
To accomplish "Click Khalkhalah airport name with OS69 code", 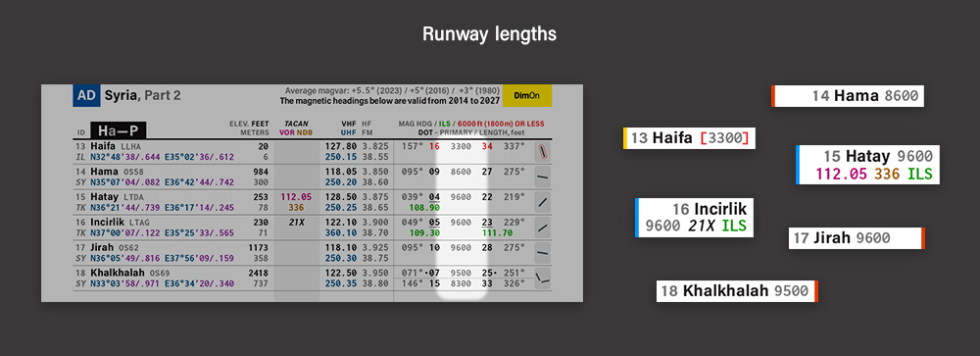I will coord(130,273).
